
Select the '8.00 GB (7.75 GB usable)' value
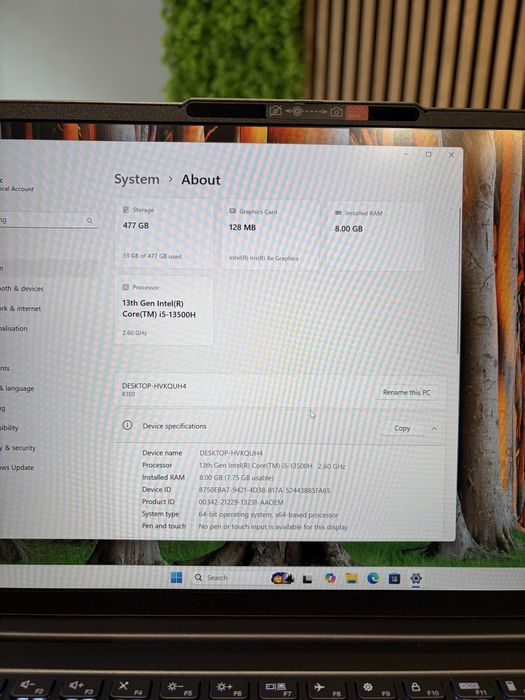[x=236, y=478]
